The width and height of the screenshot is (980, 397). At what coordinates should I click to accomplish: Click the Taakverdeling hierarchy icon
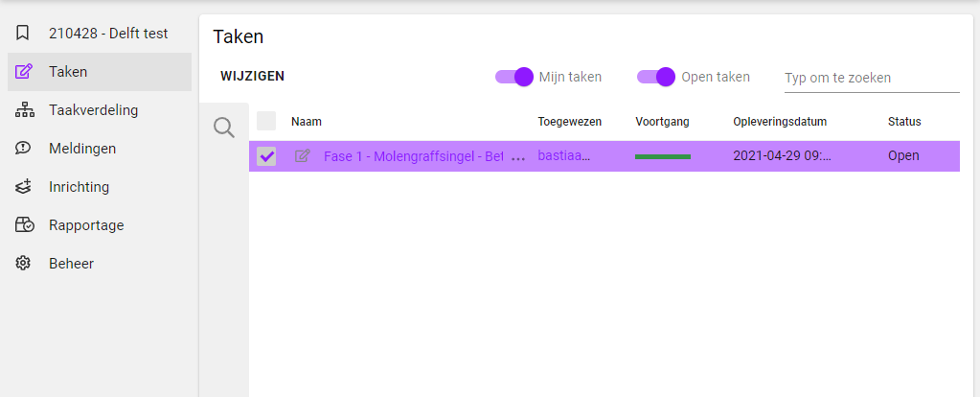24,110
